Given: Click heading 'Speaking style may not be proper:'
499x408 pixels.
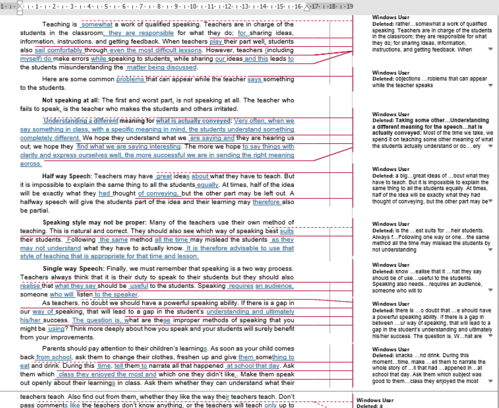Looking at the screenshot, I should [94, 222].
